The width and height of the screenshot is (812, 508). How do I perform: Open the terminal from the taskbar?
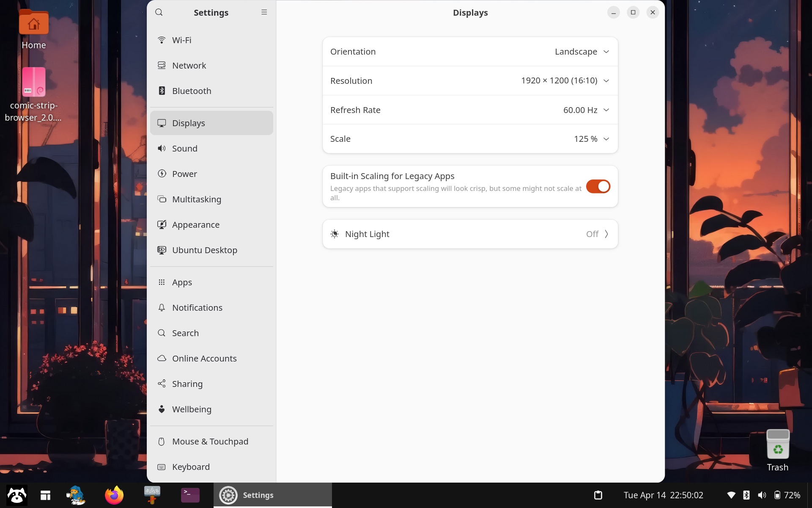pyautogui.click(x=190, y=495)
